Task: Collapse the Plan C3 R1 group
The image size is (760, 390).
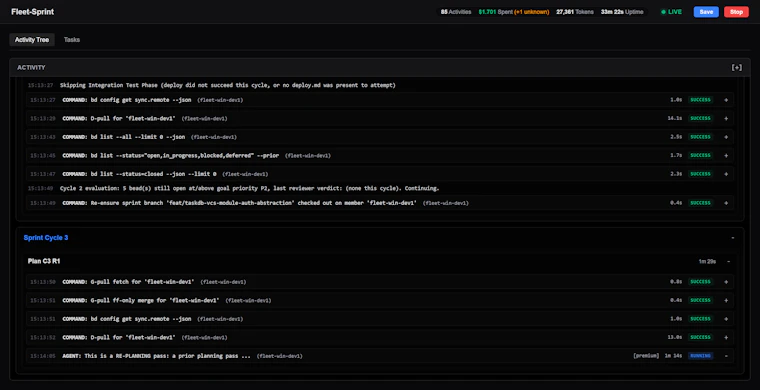Action: (728, 261)
